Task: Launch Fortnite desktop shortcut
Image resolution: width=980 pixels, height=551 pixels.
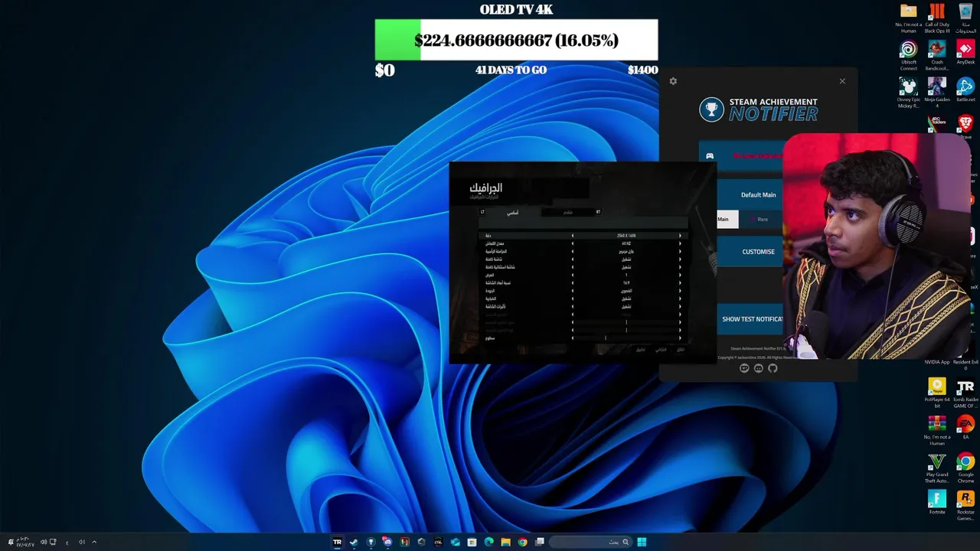Action: point(937,501)
